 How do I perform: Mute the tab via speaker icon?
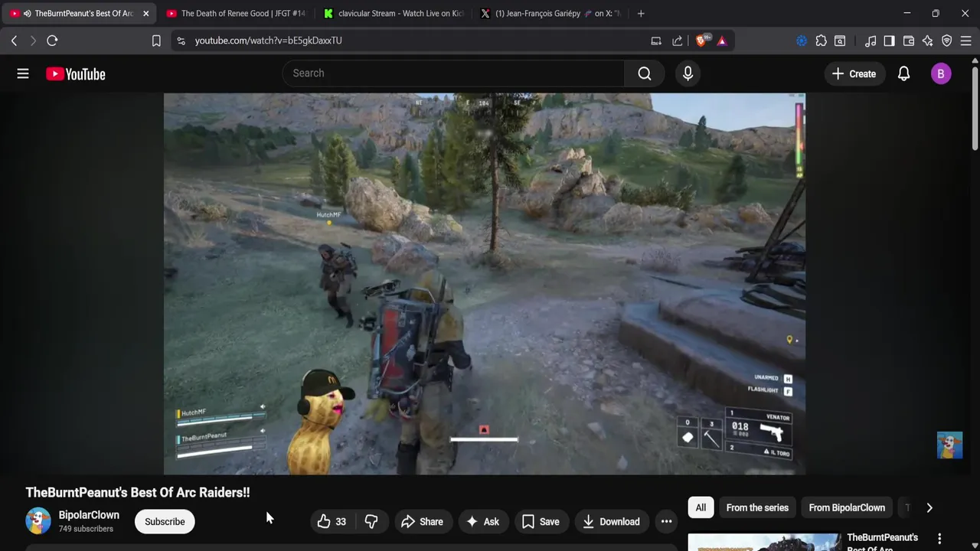tap(28, 13)
